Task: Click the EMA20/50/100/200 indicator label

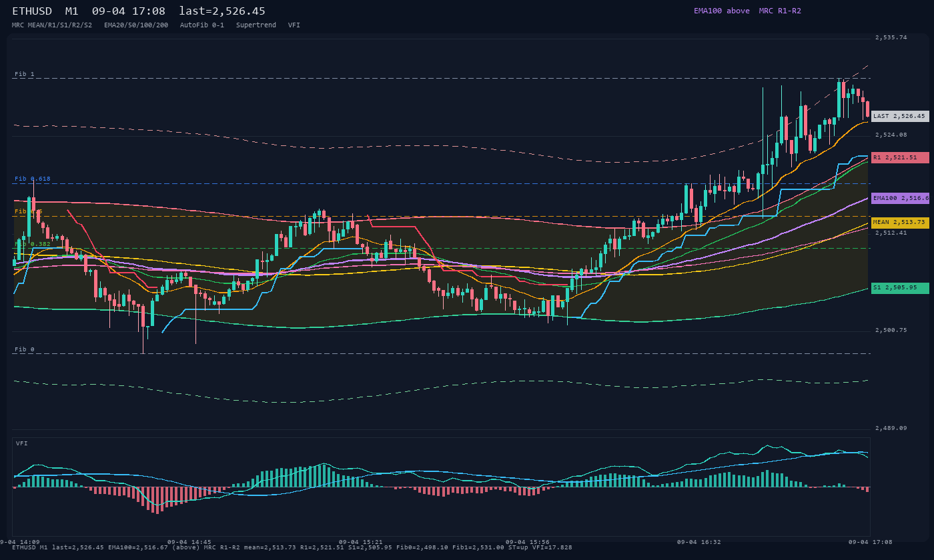Action: click(136, 25)
